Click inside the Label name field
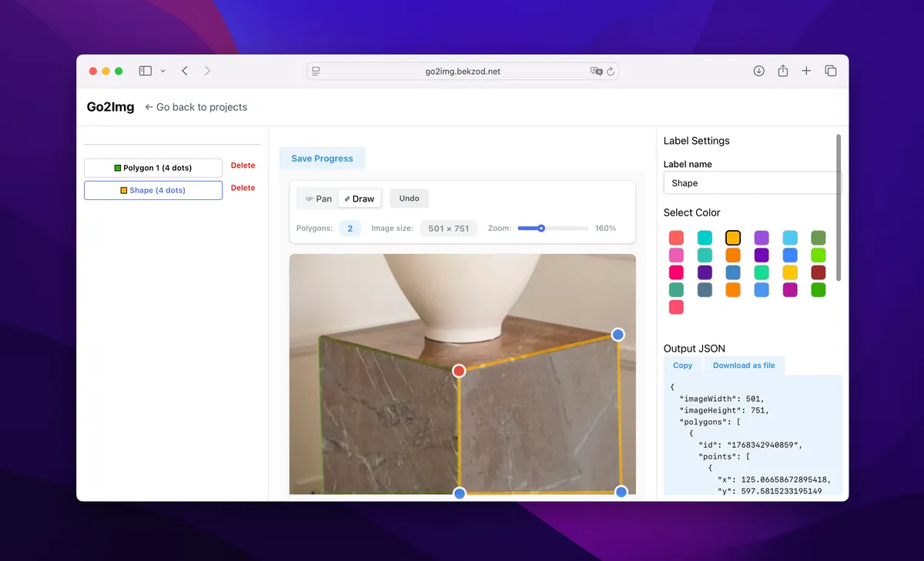The width and height of the screenshot is (924, 561). click(752, 183)
